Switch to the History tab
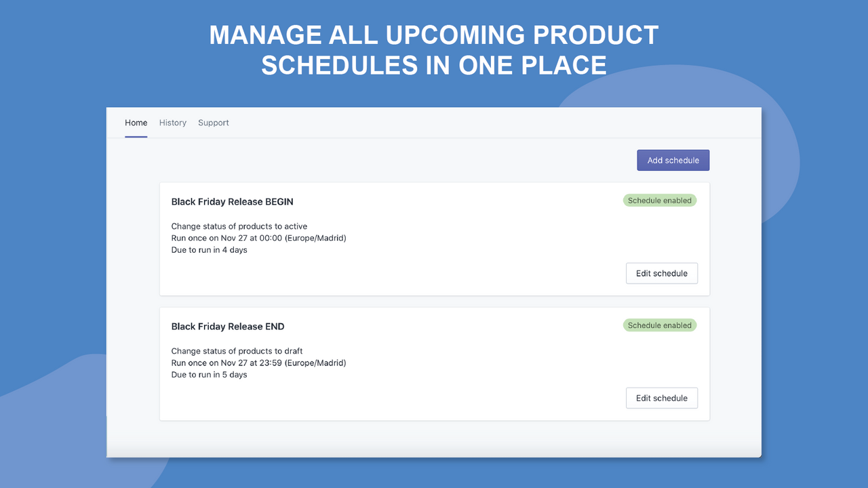 (x=173, y=123)
